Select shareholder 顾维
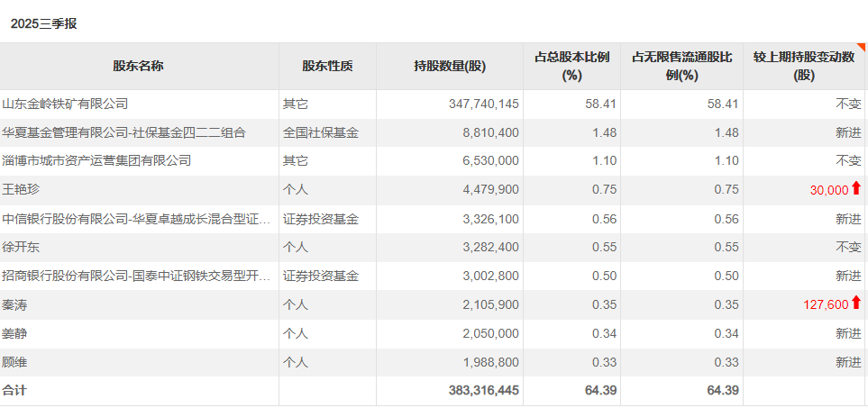The height and width of the screenshot is (408, 868). click(15, 362)
